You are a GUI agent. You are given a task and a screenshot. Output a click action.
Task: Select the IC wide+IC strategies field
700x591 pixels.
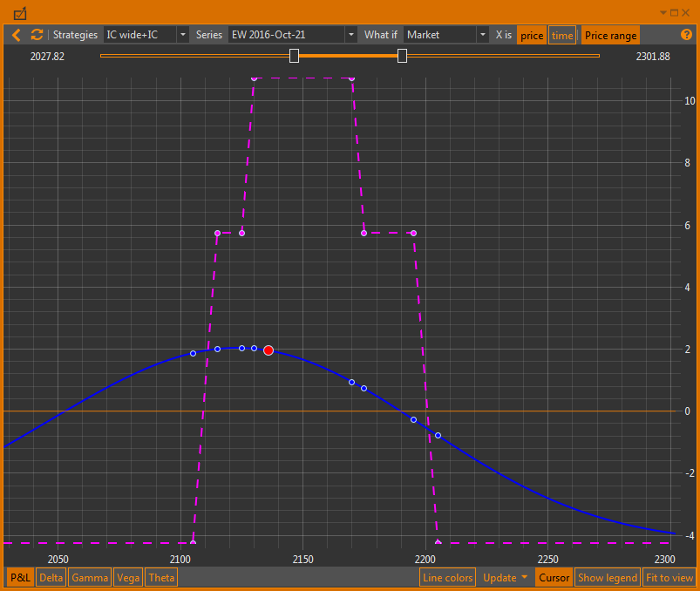coord(140,35)
